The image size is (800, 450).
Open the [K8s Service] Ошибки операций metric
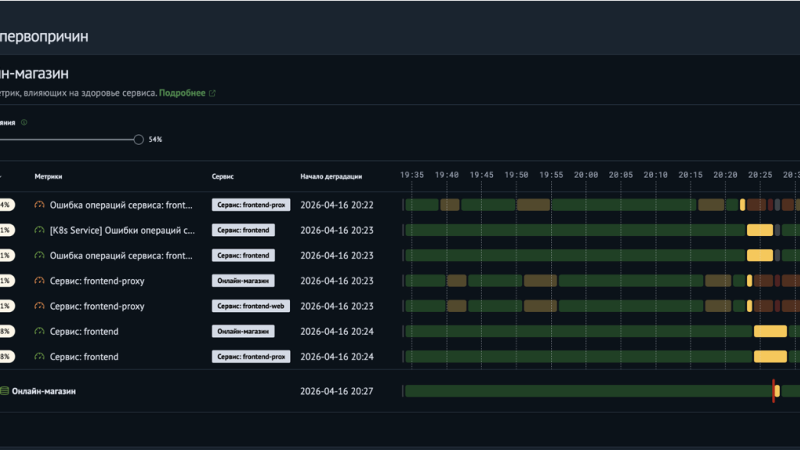(x=122, y=230)
